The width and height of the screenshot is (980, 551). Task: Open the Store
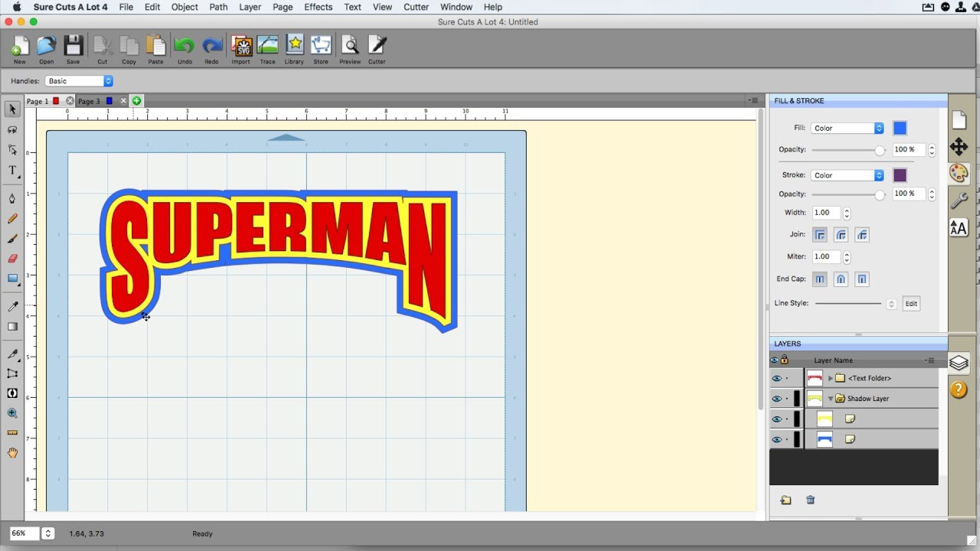pyautogui.click(x=321, y=50)
